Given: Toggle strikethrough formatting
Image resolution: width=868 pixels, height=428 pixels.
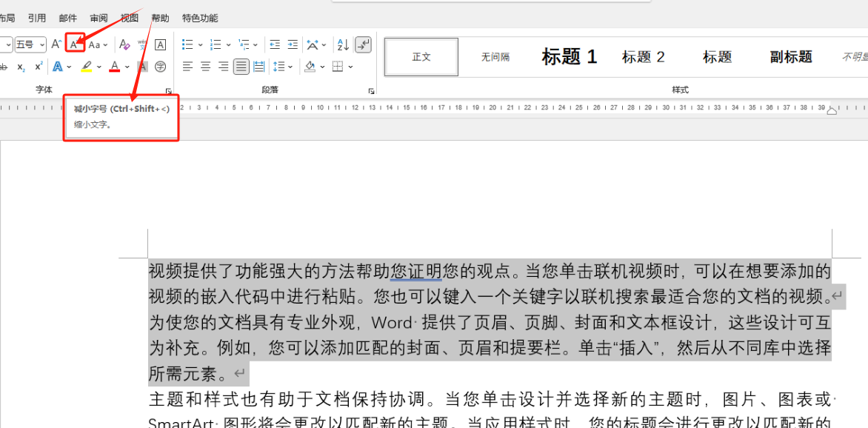Looking at the screenshot, I should point(4,67).
